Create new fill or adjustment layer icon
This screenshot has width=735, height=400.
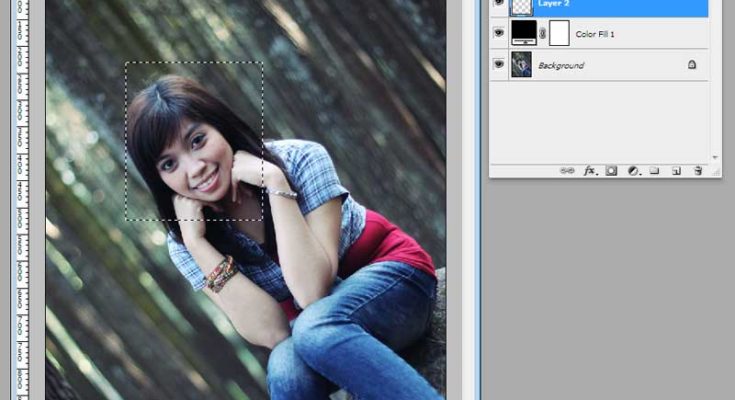coord(634,171)
